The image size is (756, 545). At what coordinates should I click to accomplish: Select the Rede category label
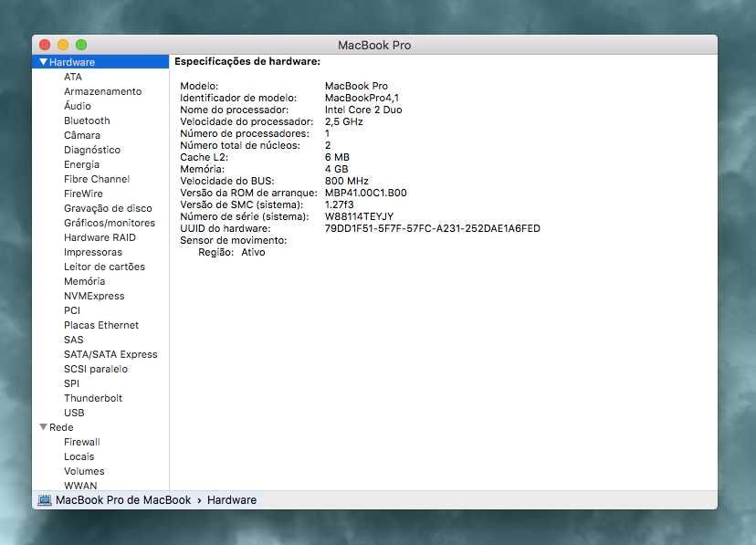(61, 427)
